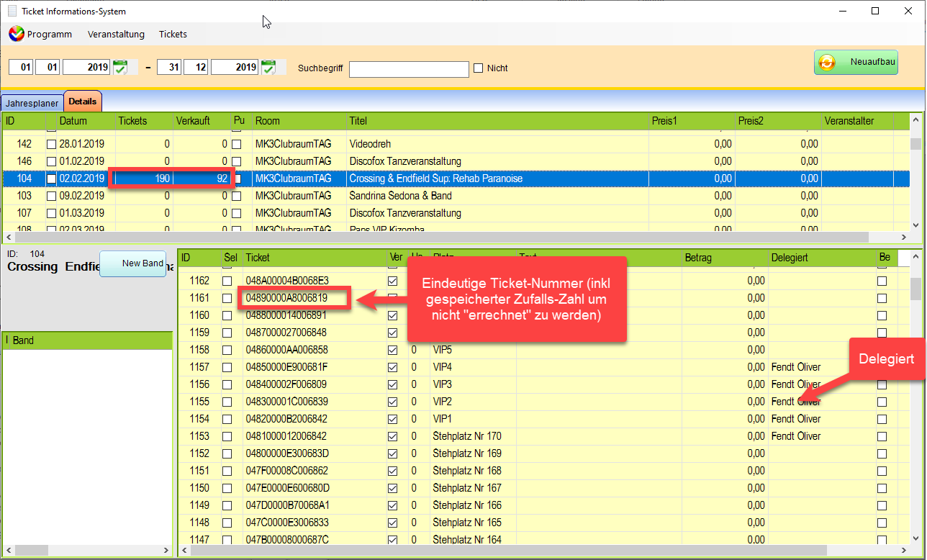Click the ticket list horizontal scrollbar right arrow
Image resolution: width=927 pixels, height=560 pixels.
(x=904, y=551)
